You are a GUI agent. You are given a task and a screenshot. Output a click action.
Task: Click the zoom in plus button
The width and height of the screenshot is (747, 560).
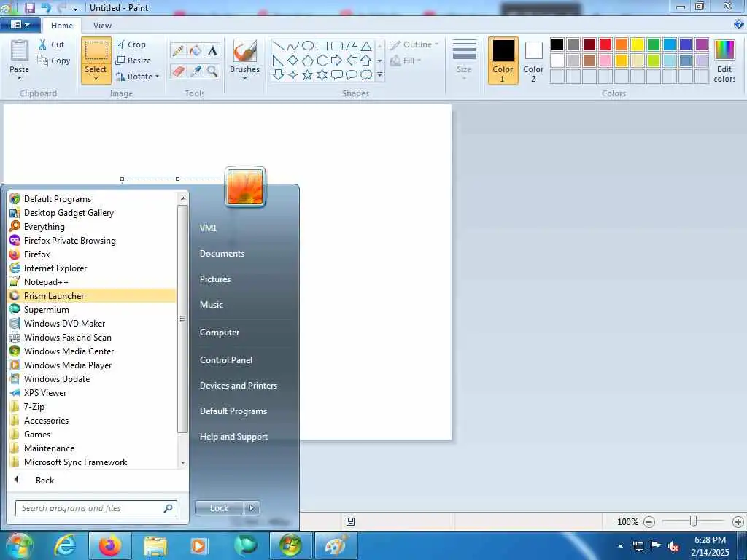(738, 522)
